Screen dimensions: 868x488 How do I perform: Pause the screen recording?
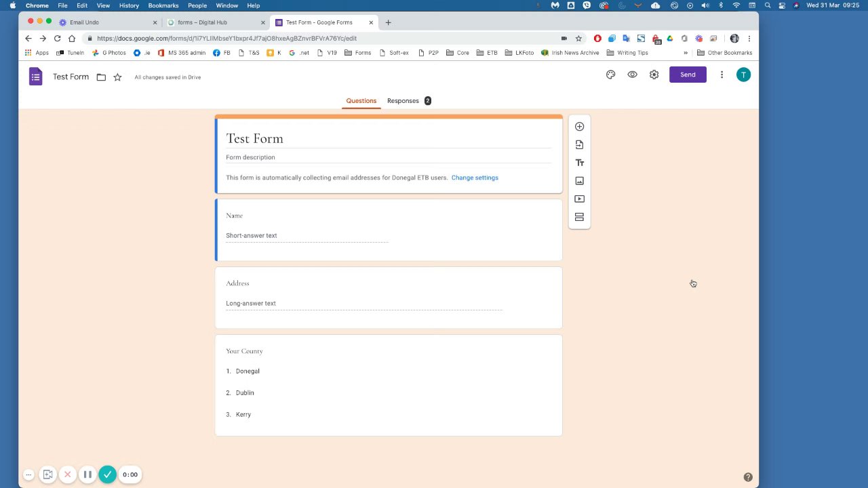pos(87,474)
